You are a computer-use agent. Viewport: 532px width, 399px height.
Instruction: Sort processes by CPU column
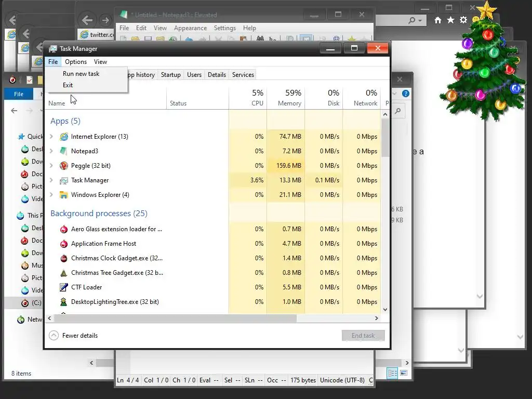(248, 98)
